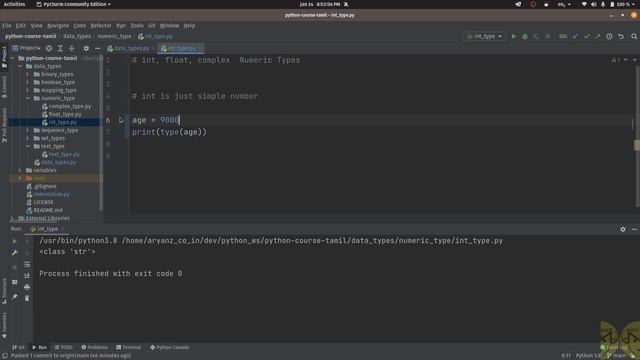Viewport: 640px width, 360px height.
Task: Toggle scroll to end in Run console
Action: [27, 276]
